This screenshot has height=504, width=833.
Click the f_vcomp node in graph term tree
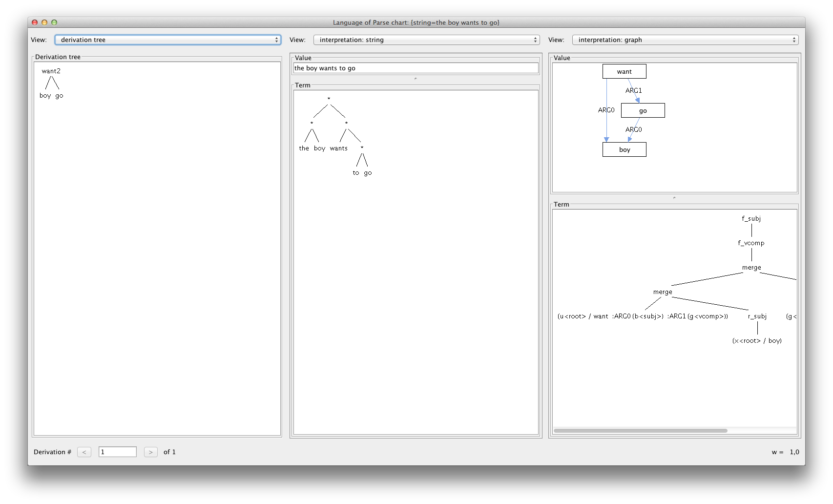751,243
